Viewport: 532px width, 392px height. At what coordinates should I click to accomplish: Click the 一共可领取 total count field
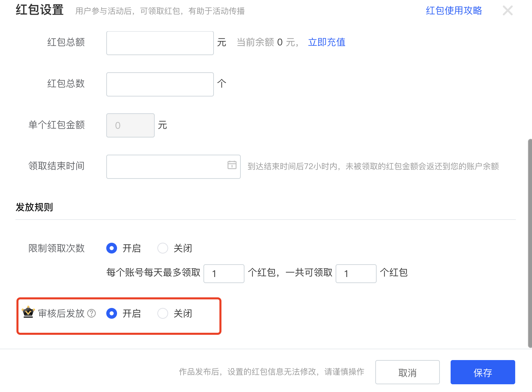point(356,274)
